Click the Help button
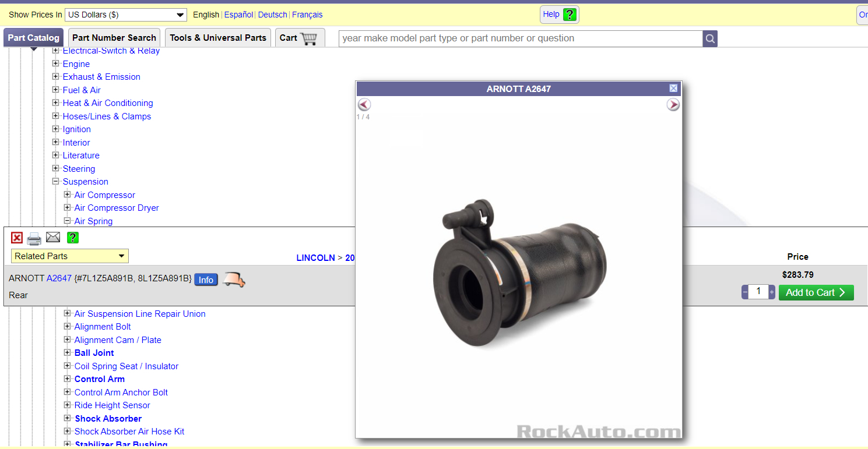868x449 pixels. pos(559,15)
